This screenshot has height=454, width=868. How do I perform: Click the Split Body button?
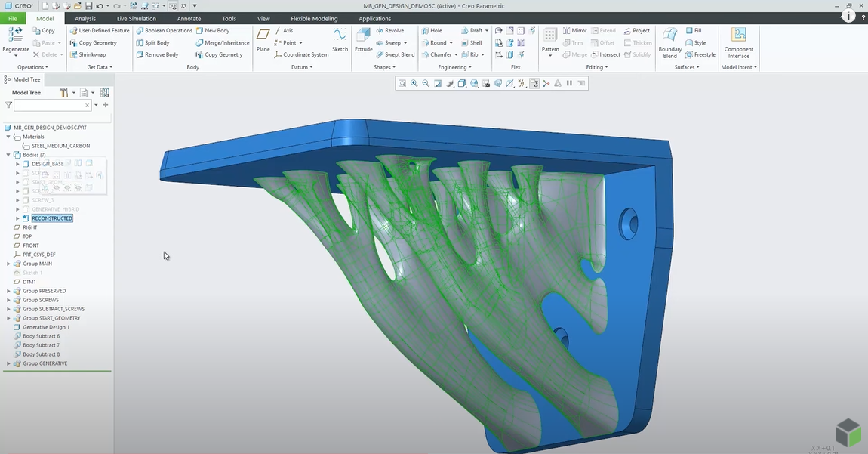coord(152,43)
